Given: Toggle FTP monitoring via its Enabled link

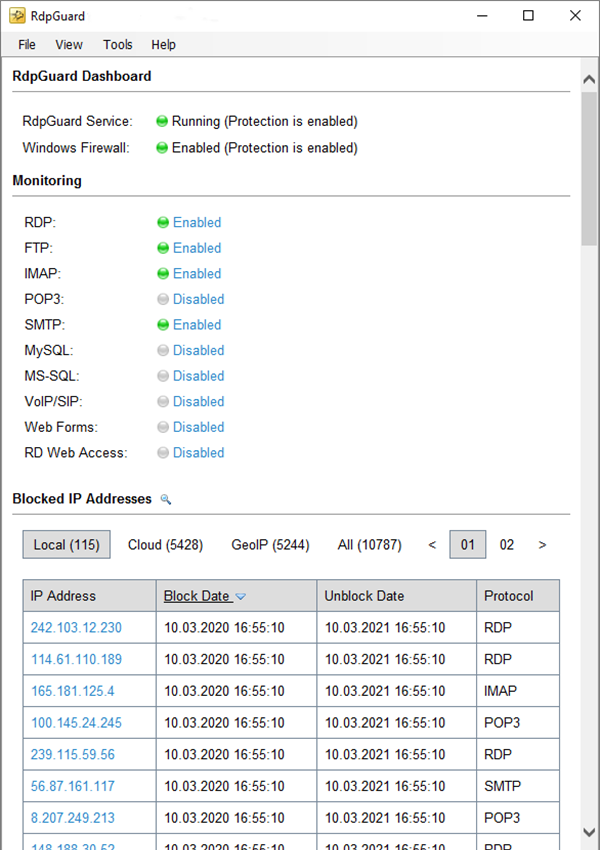Looking at the screenshot, I should (x=197, y=248).
